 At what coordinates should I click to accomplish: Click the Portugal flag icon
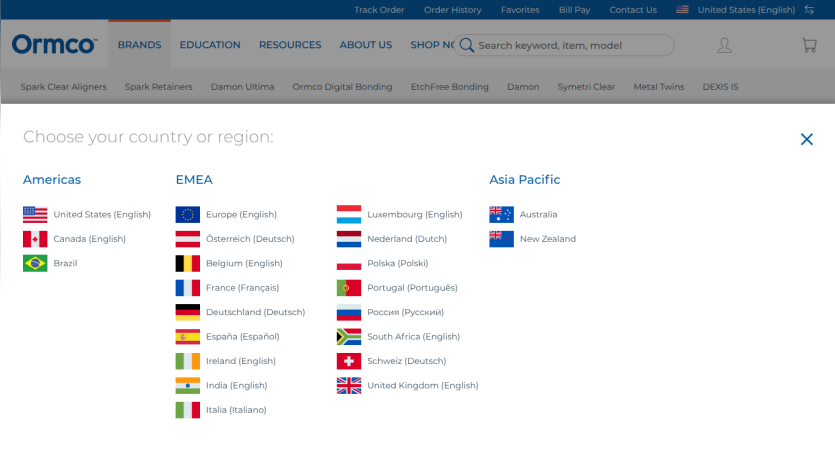[x=349, y=288]
